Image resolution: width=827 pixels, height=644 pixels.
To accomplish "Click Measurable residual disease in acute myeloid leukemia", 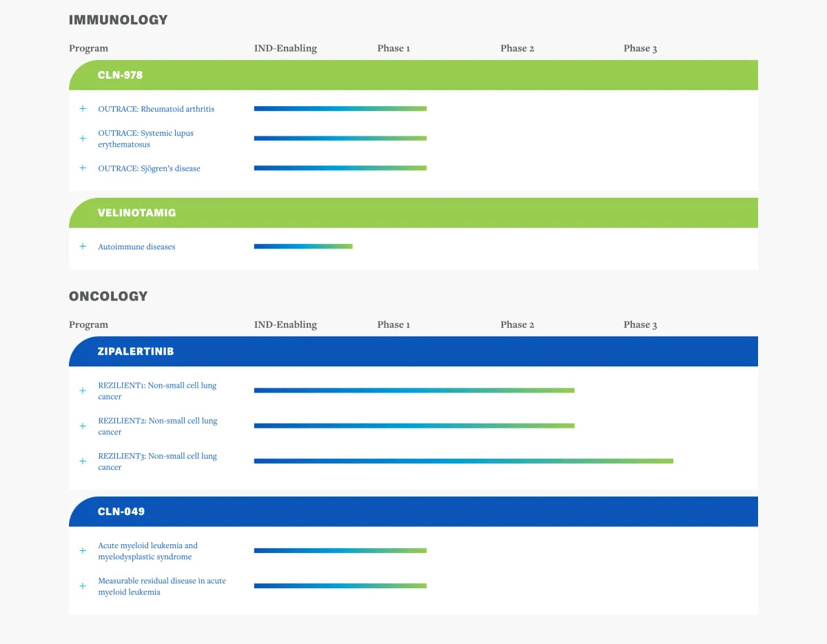I will (x=162, y=586).
